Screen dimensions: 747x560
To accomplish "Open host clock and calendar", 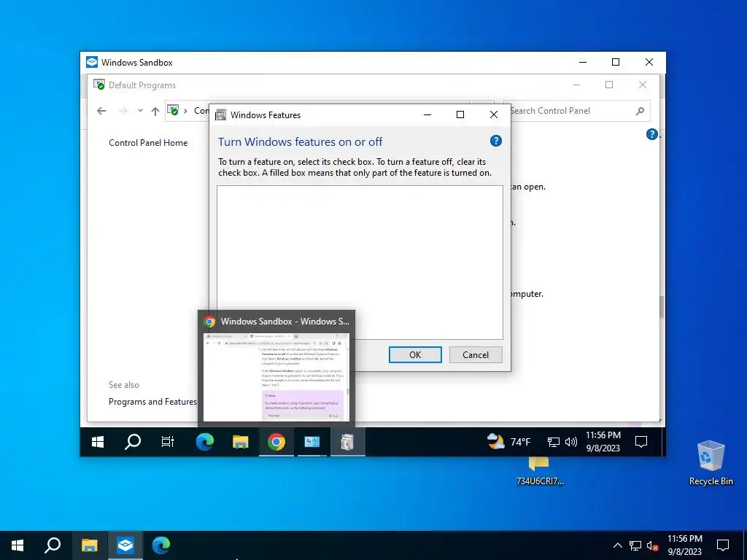I will pyautogui.click(x=684, y=545).
